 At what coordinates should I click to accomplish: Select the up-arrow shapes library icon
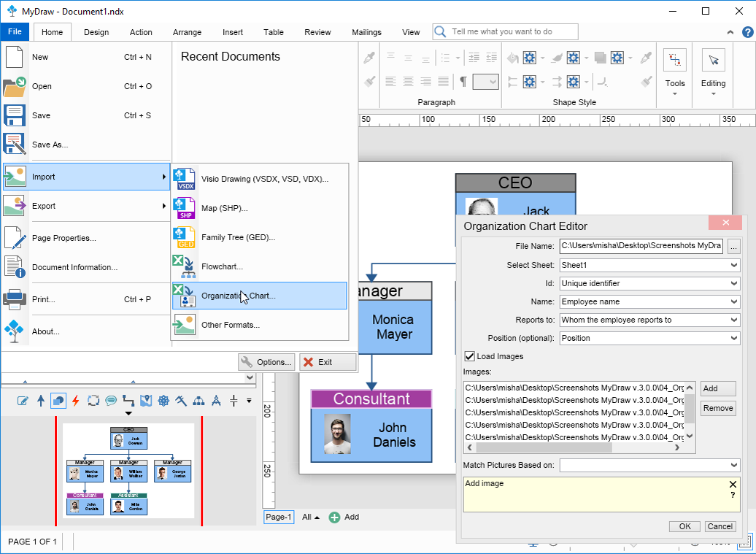(41, 401)
